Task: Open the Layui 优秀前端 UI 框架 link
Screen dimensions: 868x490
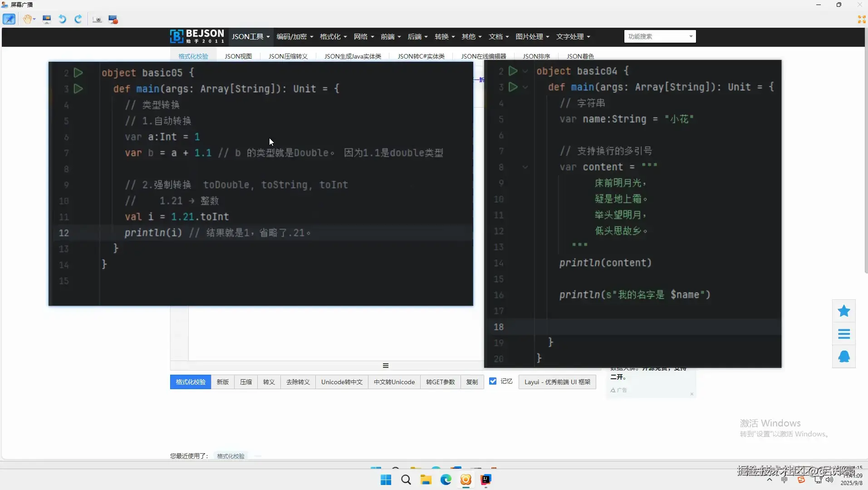Action: pyautogui.click(x=557, y=382)
